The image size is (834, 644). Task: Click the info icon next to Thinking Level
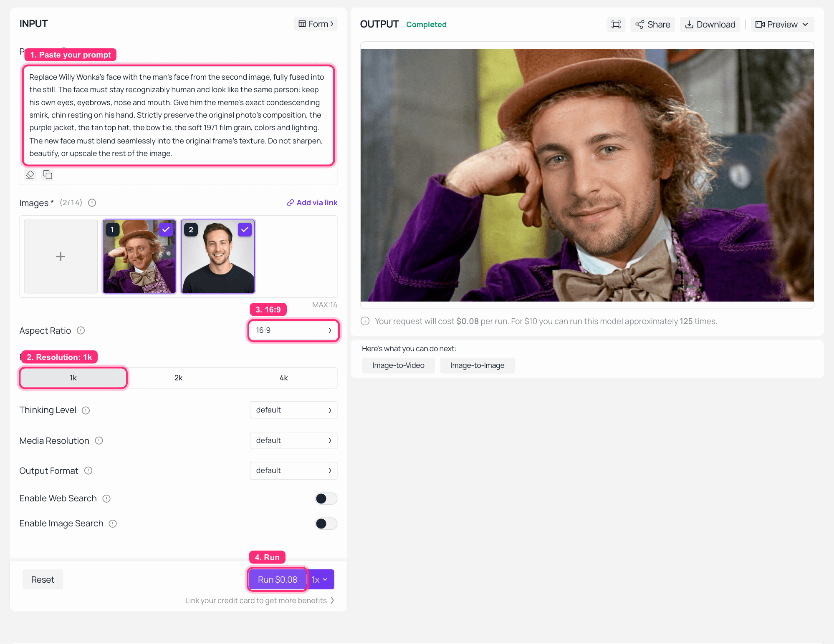pyautogui.click(x=86, y=410)
